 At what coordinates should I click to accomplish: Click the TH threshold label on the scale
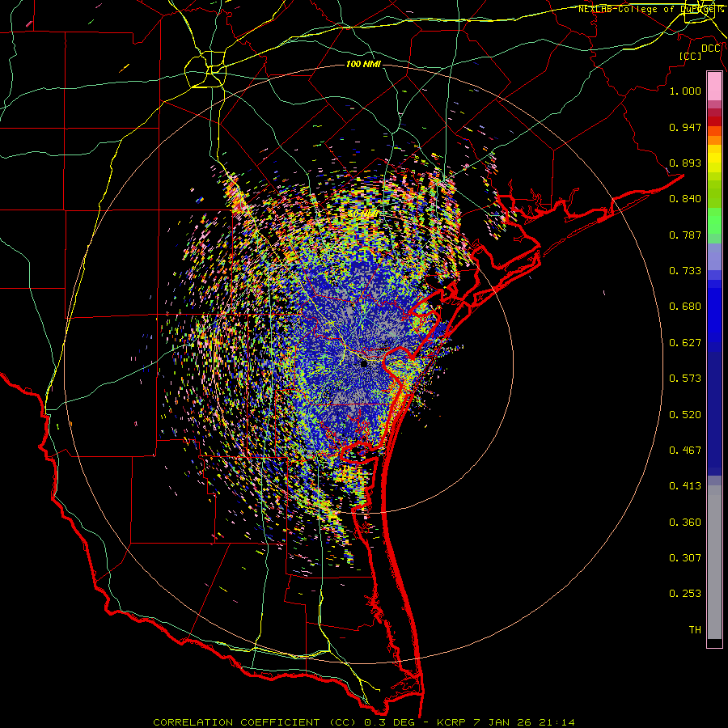695,630
